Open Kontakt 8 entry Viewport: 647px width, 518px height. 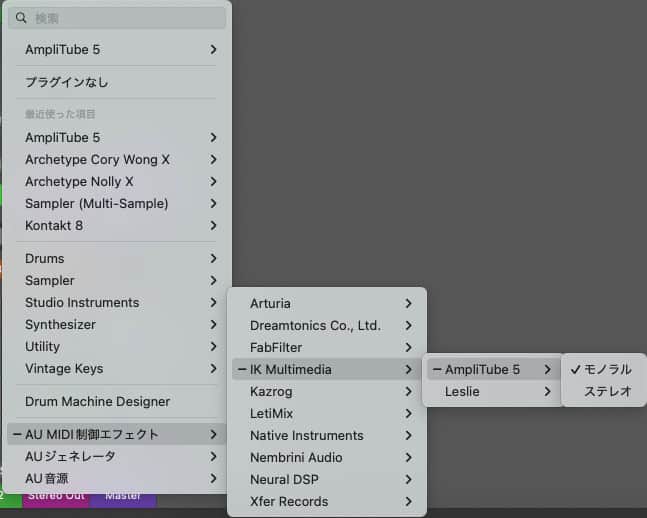pyautogui.click(x=117, y=225)
